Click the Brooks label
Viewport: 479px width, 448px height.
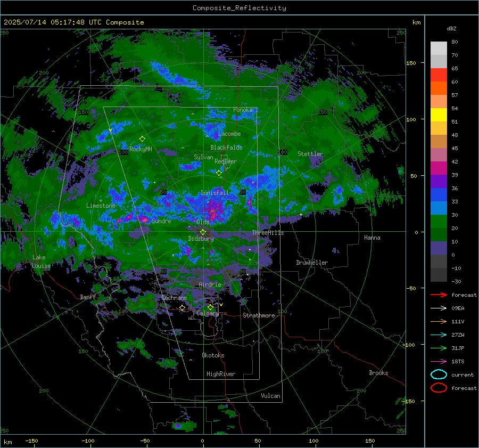point(378,373)
